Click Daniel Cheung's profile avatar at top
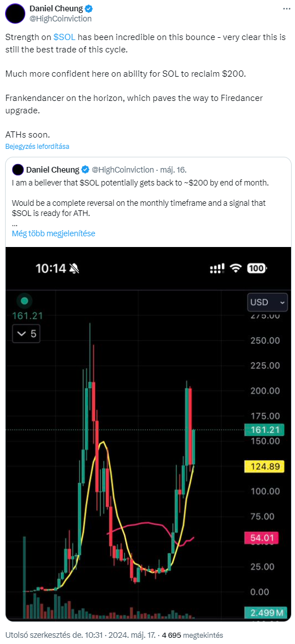 click(x=15, y=14)
